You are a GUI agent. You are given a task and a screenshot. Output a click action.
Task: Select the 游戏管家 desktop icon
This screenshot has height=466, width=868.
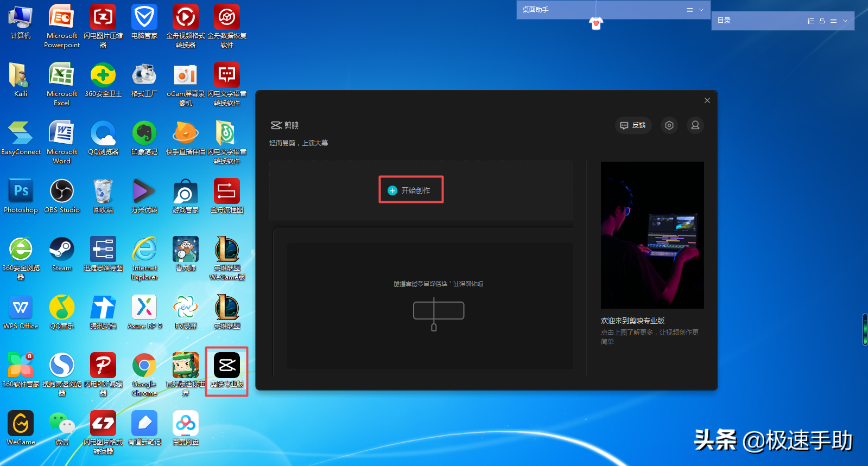pos(186,196)
